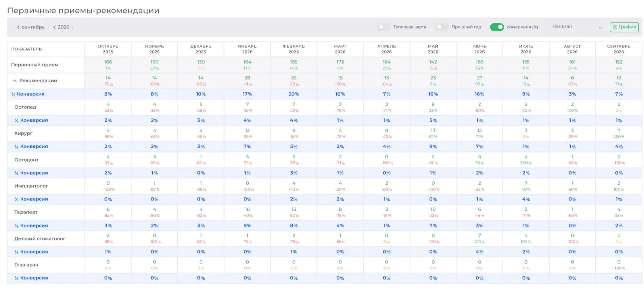The image size is (644, 294).
Task: Click Терапевт value 16 for January
Action: (x=247, y=210)
